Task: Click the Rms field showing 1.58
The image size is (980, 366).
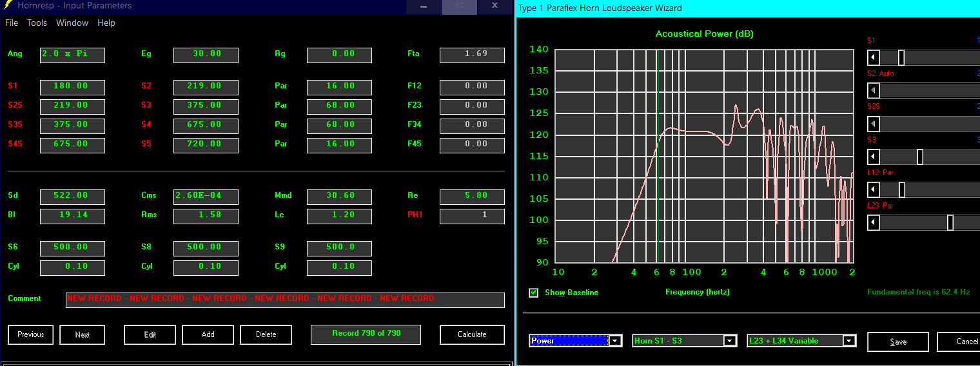Action: pyautogui.click(x=206, y=216)
